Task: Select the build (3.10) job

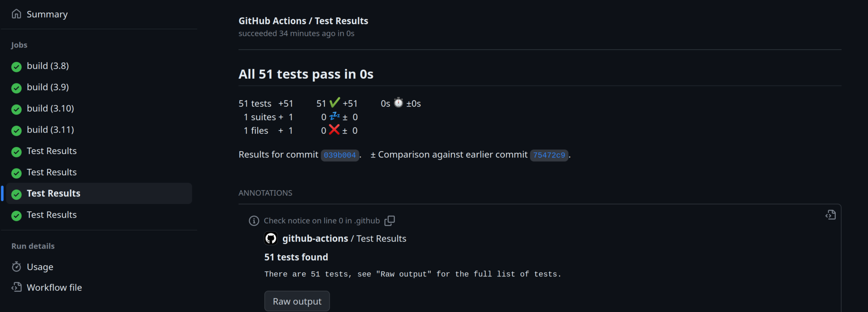Action: point(50,108)
